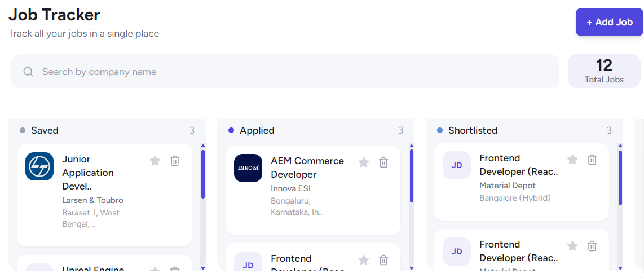Click Shortlisted column scrollbar thumb
The image size is (644, 273).
pyautogui.click(x=620, y=178)
